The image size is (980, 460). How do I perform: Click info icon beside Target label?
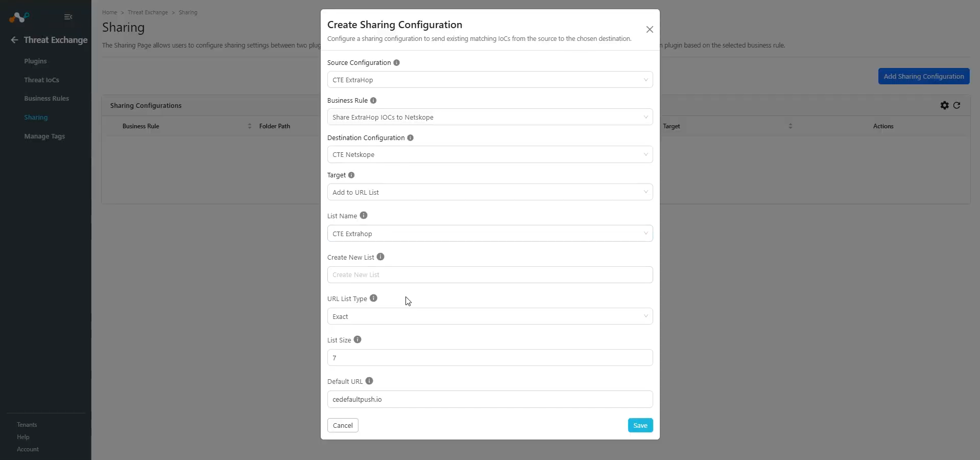351,175
